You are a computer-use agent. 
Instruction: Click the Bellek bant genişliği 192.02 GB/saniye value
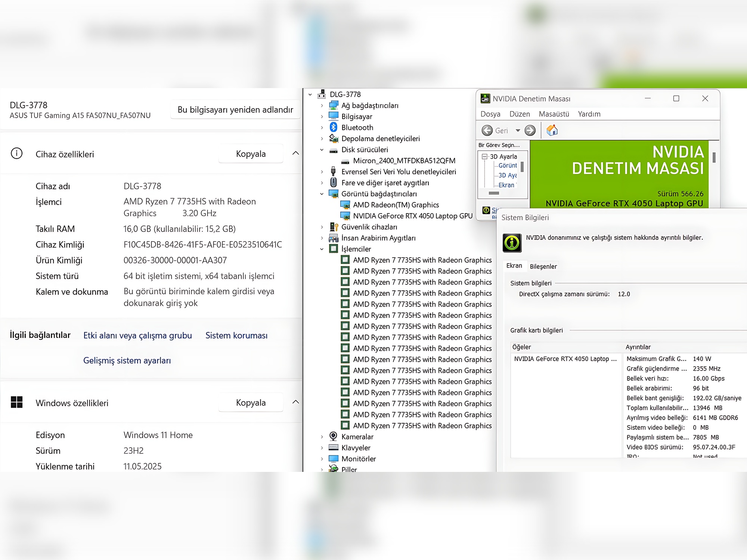717,398
